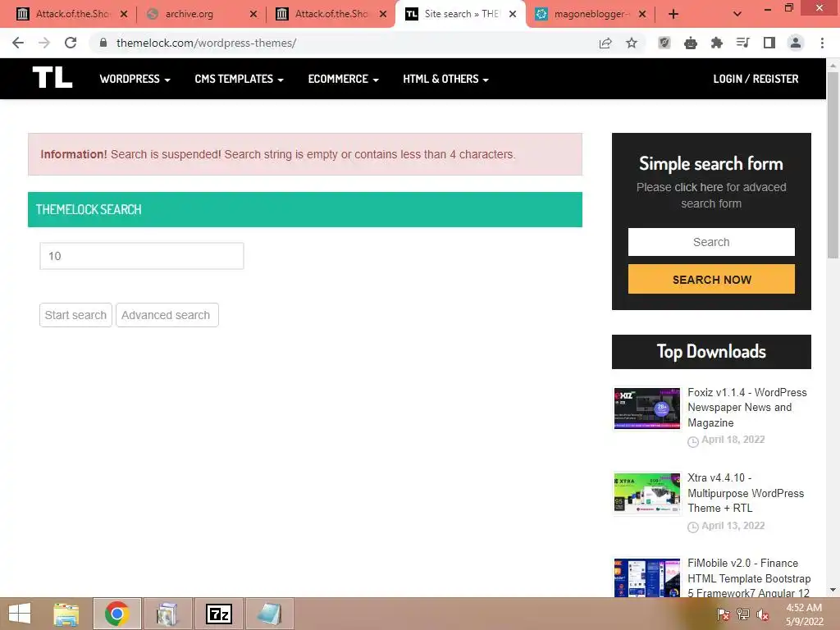The height and width of the screenshot is (630, 840).
Task: View site security lock info
Action: point(103,43)
